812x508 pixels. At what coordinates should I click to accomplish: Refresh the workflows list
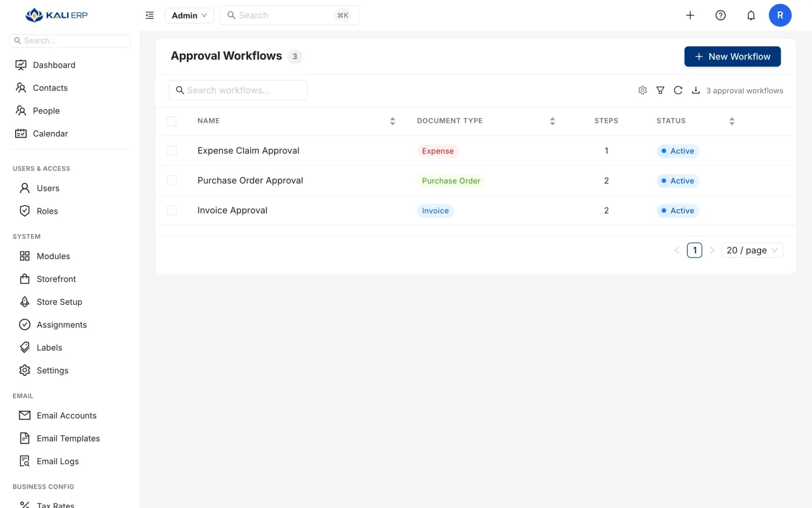tap(678, 90)
